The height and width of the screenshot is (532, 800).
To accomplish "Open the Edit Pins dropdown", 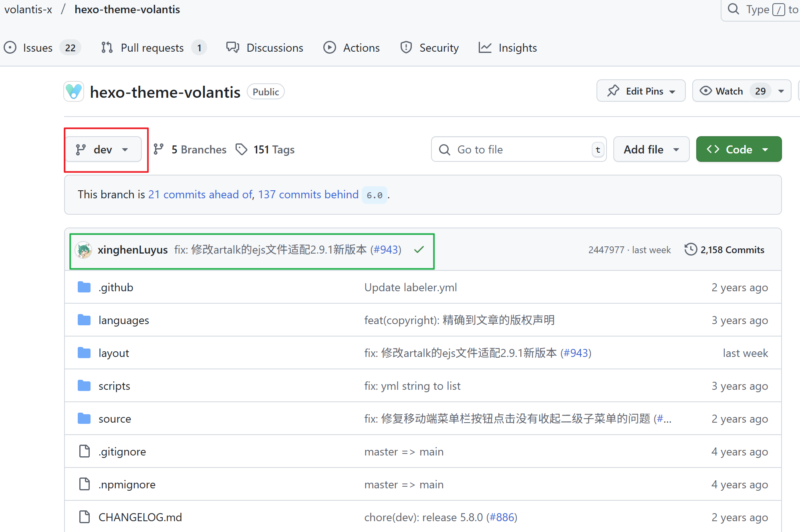I will pyautogui.click(x=641, y=91).
